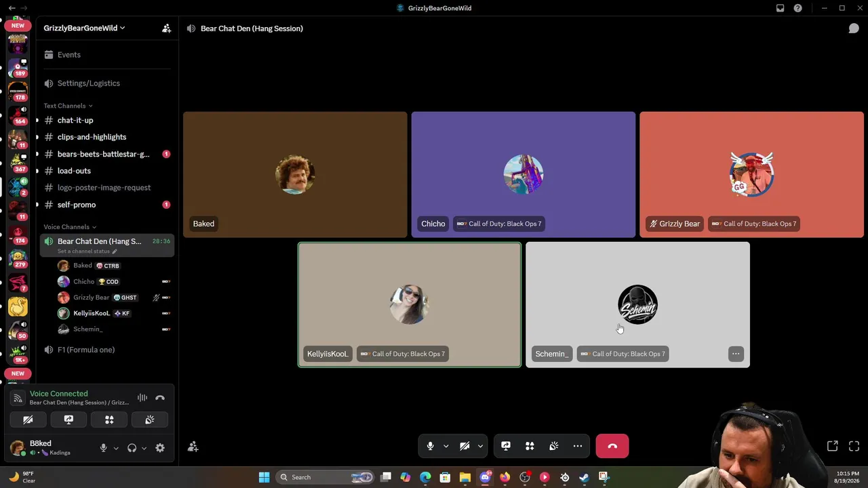This screenshot has width=868, height=488.
Task: Open the server with 367 notifications
Action: tap(18, 164)
